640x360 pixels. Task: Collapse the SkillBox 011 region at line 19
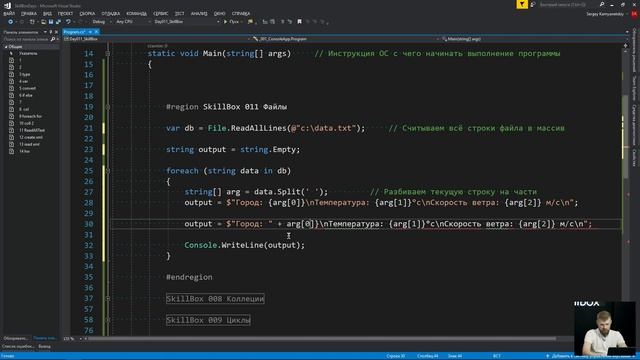108,107
